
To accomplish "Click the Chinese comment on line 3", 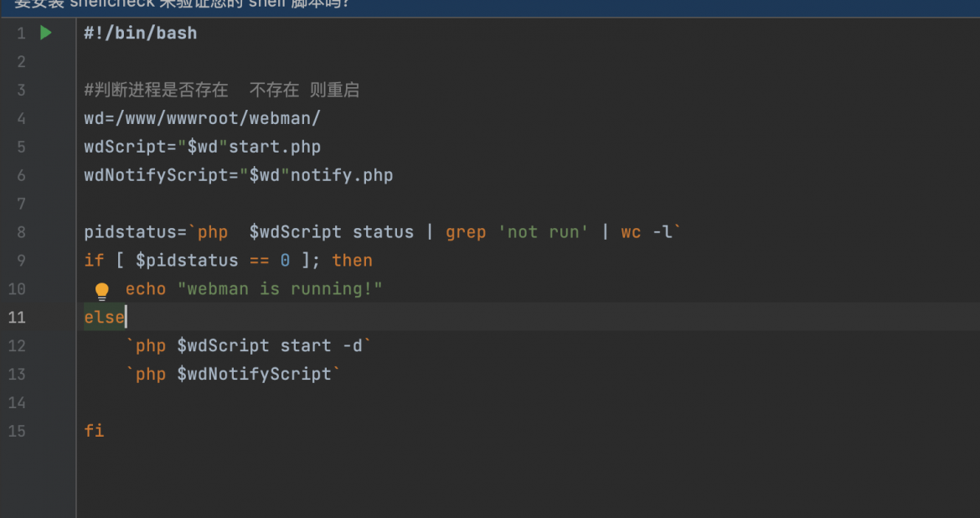I will coord(222,90).
